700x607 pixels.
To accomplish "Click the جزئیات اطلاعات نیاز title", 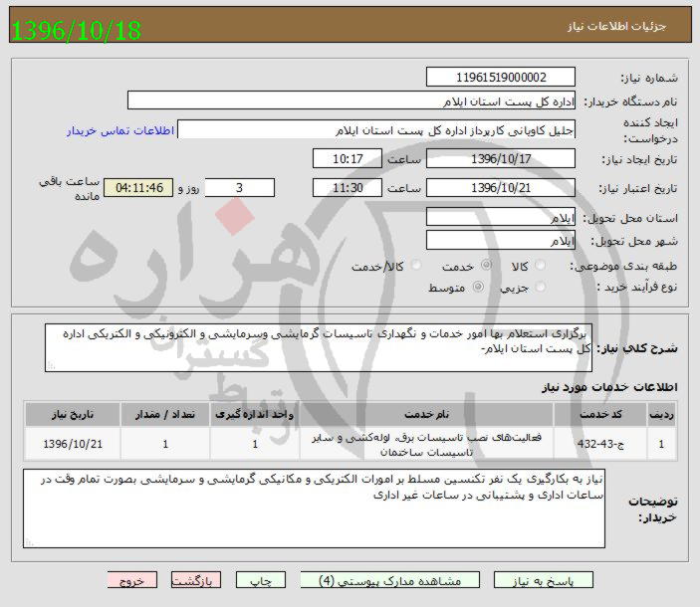I will (617, 26).
